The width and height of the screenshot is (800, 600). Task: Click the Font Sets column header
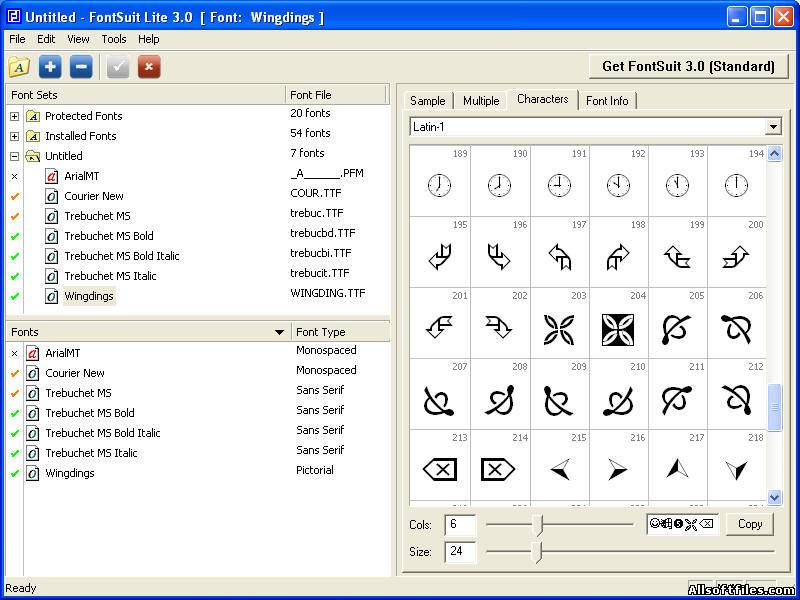145,95
